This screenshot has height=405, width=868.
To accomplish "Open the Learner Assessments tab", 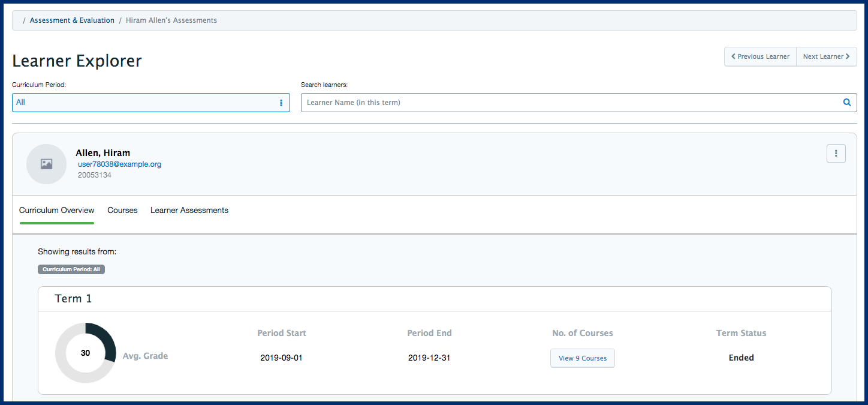I will 189,211.
